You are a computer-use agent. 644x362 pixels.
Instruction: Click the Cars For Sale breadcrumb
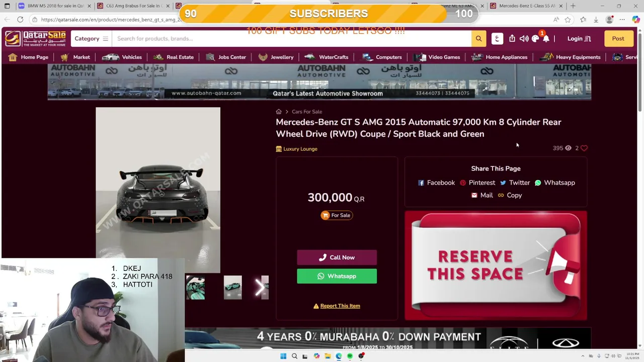tap(307, 112)
